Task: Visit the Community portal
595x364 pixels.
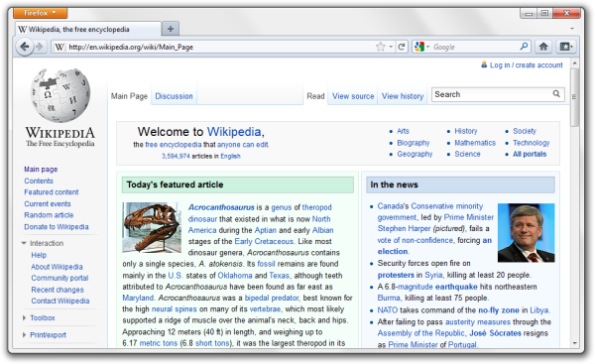Action: [x=59, y=278]
